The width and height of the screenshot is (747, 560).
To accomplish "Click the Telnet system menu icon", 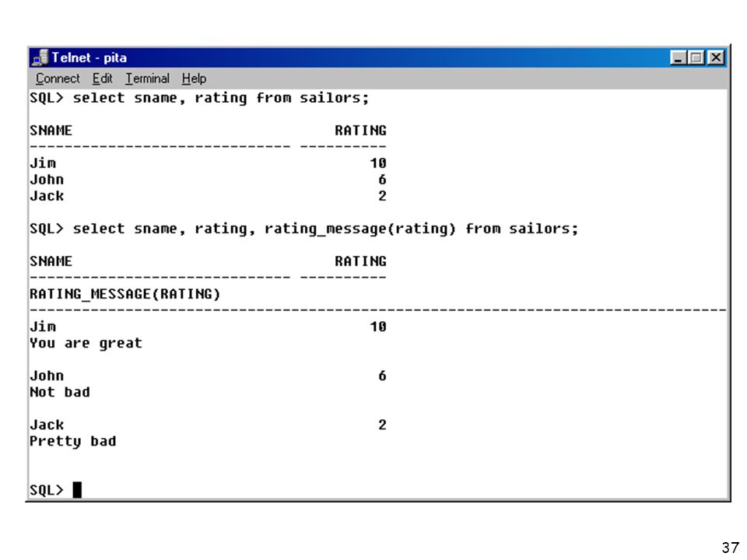I will (x=40, y=58).
